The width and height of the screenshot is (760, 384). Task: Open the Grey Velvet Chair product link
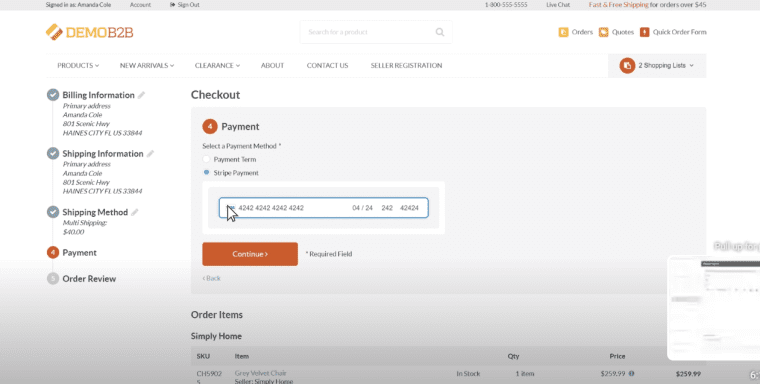(260, 373)
